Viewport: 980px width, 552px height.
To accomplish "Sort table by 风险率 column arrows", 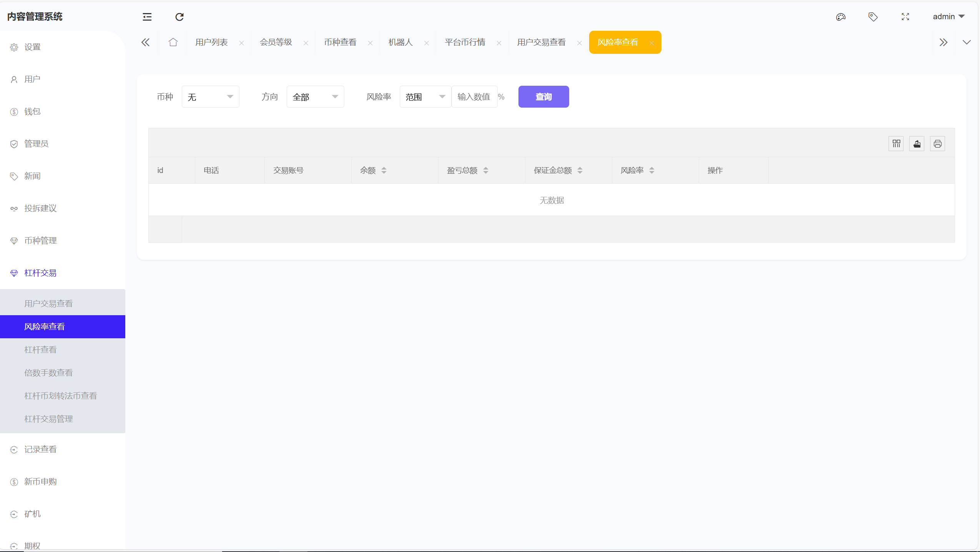I will point(651,170).
